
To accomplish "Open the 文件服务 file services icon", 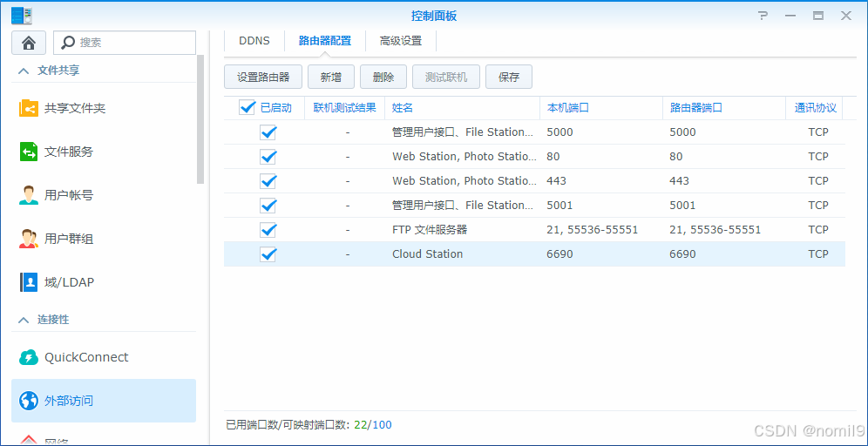I will (x=29, y=152).
